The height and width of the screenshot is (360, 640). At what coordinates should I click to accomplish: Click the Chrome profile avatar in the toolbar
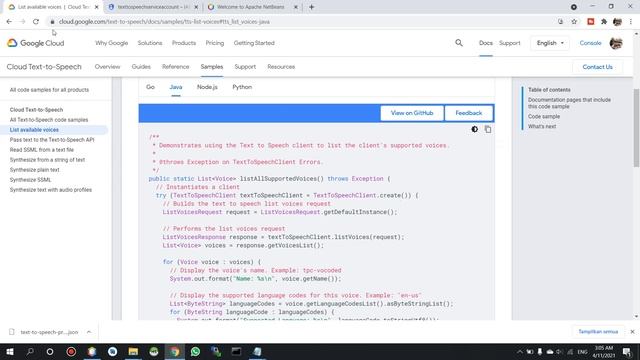pyautogui.click(x=617, y=22)
